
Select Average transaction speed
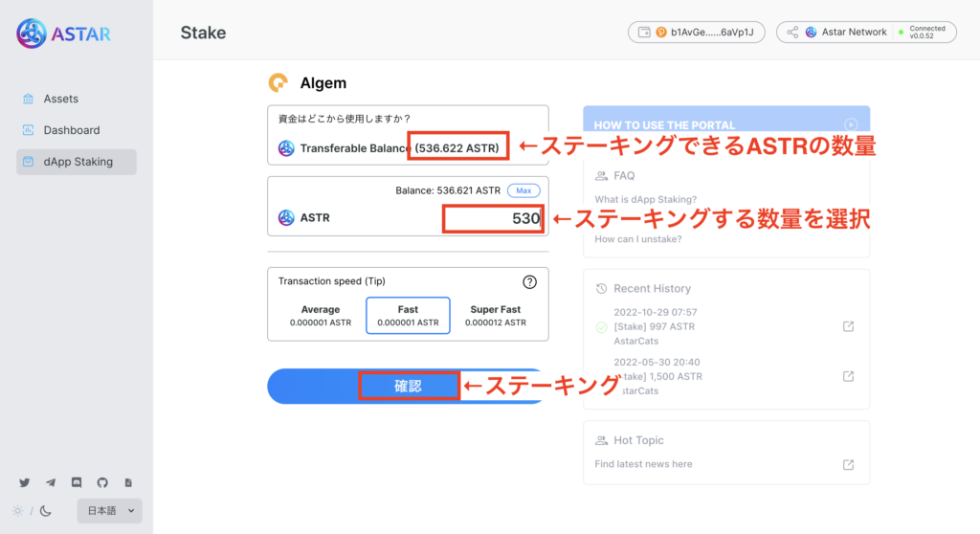coord(321,316)
